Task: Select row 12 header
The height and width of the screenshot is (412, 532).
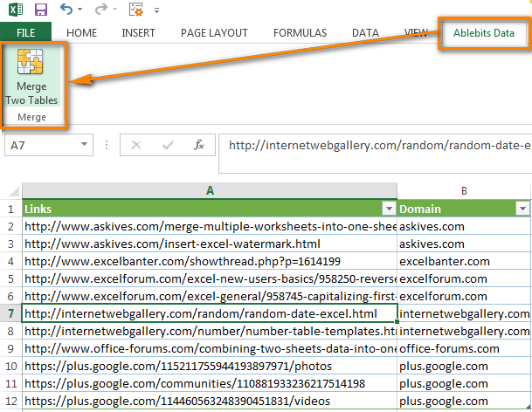Action: [10, 401]
